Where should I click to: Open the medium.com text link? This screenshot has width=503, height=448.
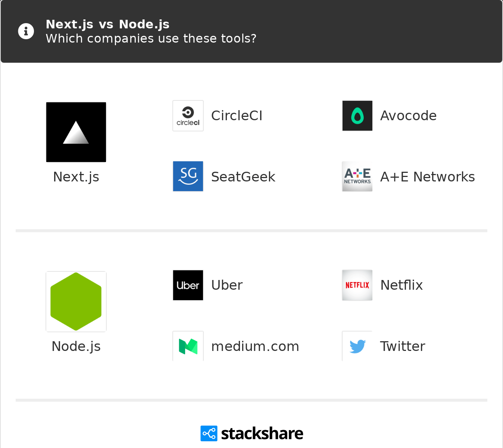click(255, 346)
